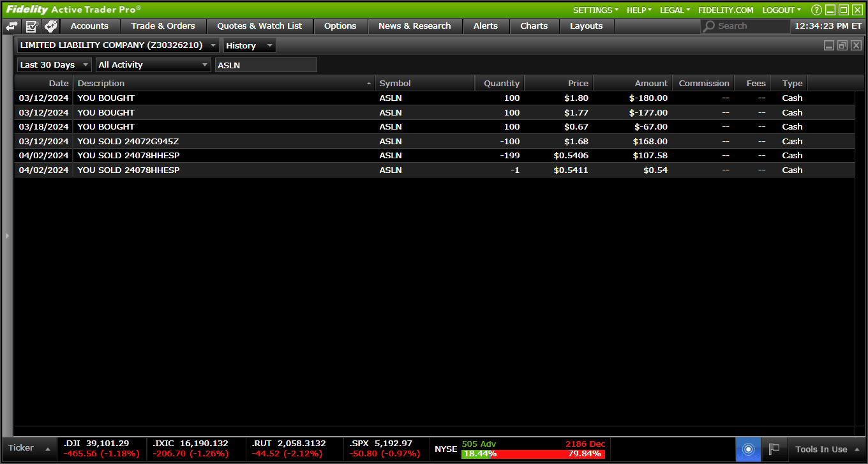Restore the History panel window
Viewport: 868px width, 464px height.
842,45
